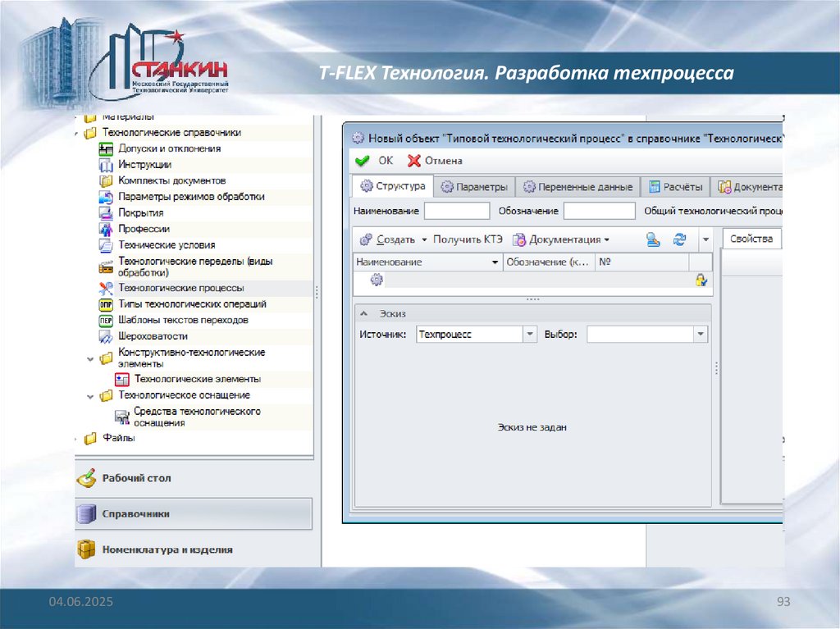Image resolution: width=840 pixels, height=629 pixels.
Task: Click the user search toolbar icon
Action: coord(653,239)
